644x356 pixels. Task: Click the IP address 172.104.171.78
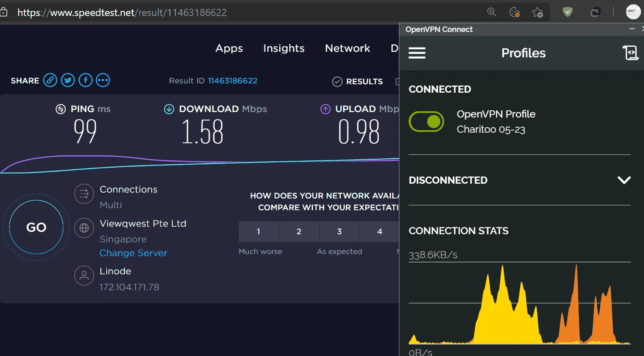129,287
